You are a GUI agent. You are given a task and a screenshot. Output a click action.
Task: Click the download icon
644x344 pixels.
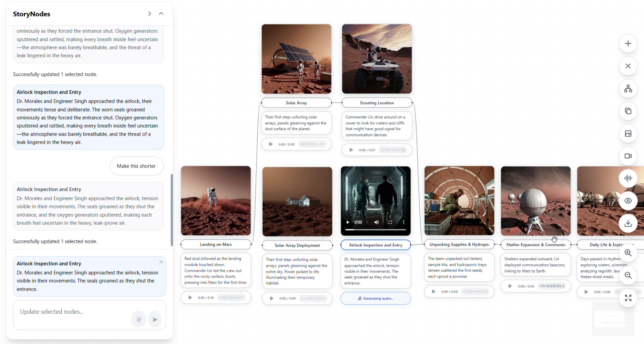[x=628, y=223]
